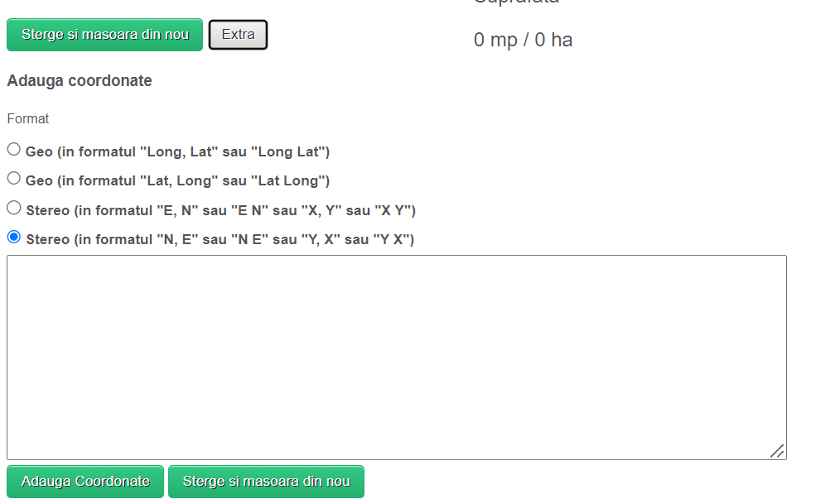Screen dimensions: 830x504
Task: Click the "Adauga coordonate" section heading
Action: 80,81
